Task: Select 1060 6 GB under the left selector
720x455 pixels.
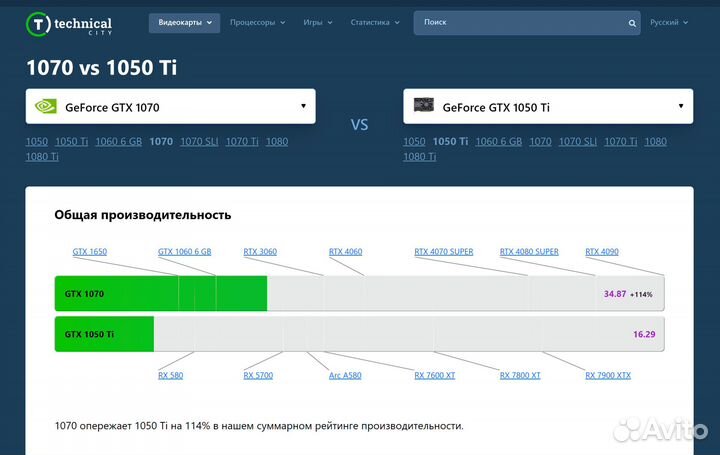Action: 118,141
